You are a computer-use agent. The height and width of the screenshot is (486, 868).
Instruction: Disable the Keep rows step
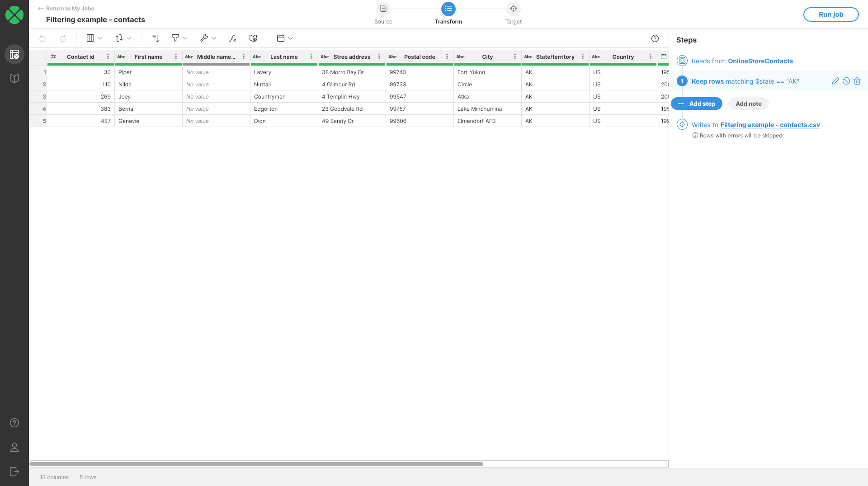[x=846, y=81]
